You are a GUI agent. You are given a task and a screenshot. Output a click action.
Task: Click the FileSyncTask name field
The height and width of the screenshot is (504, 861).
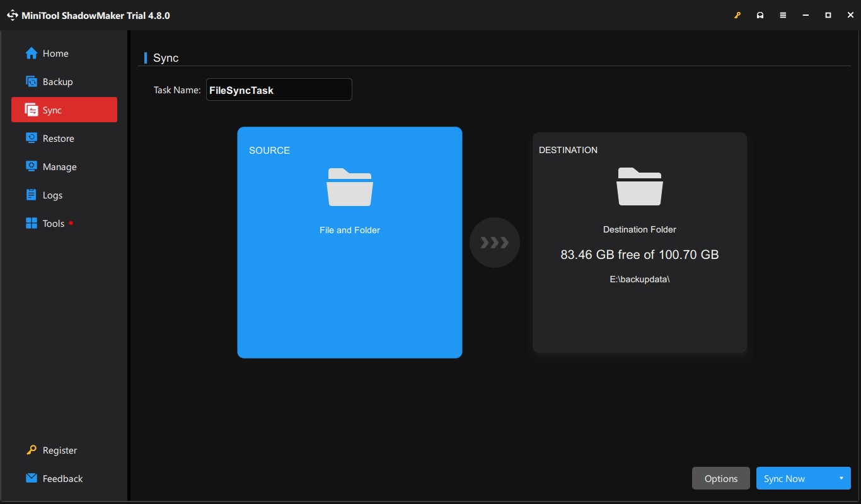(279, 89)
